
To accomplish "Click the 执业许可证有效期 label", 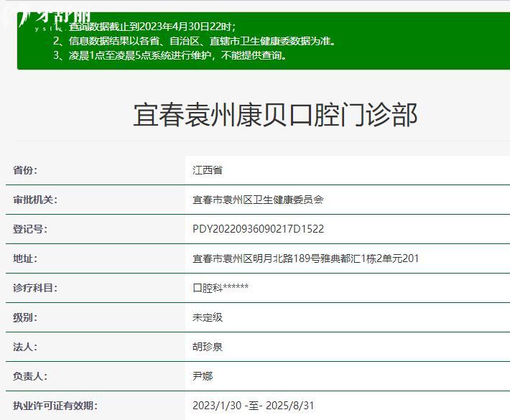I will 55,406.
